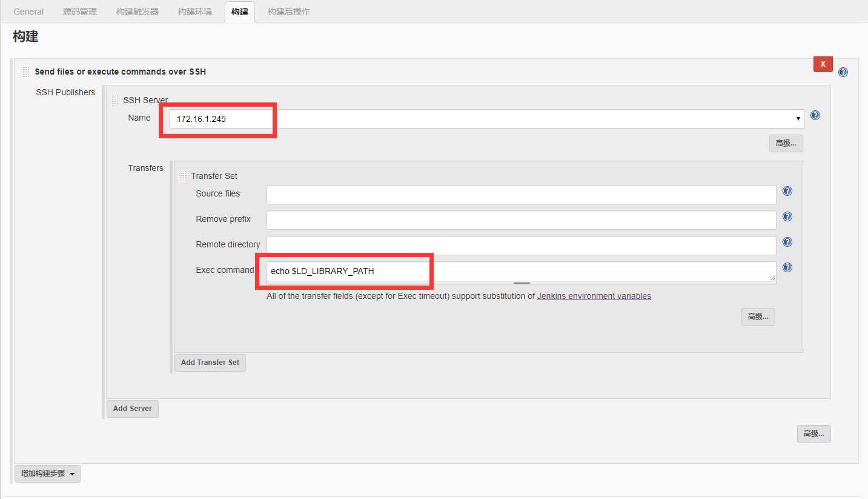Switch to the General tab
Viewport: 868px width, 499px height.
pos(28,12)
